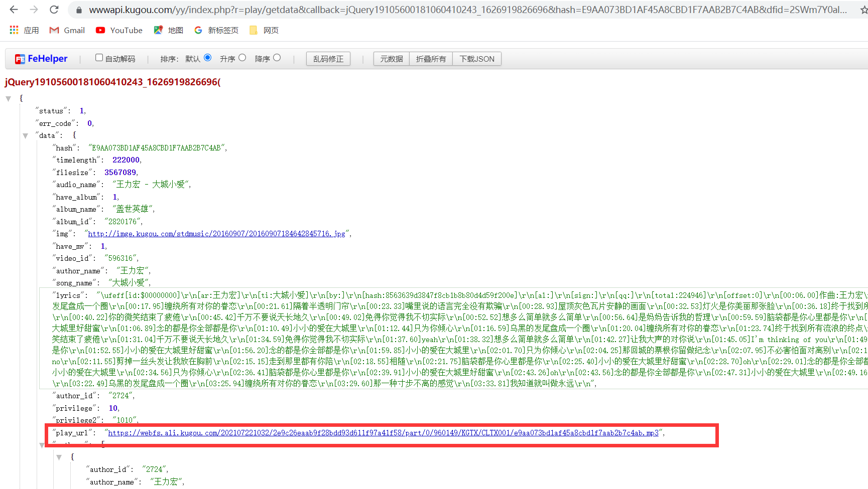Select the "status" key
Screen dimensions: 868x489
click(51, 111)
